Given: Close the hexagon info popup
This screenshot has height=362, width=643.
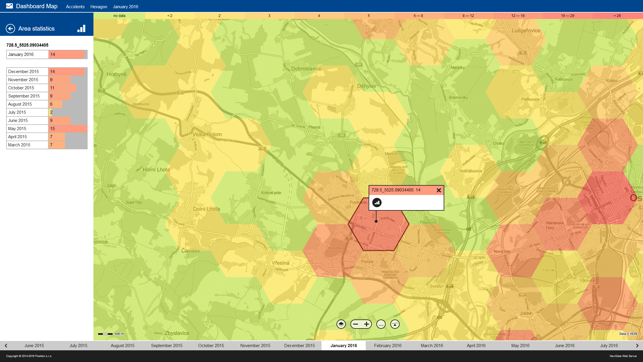Looking at the screenshot, I should [x=439, y=190].
